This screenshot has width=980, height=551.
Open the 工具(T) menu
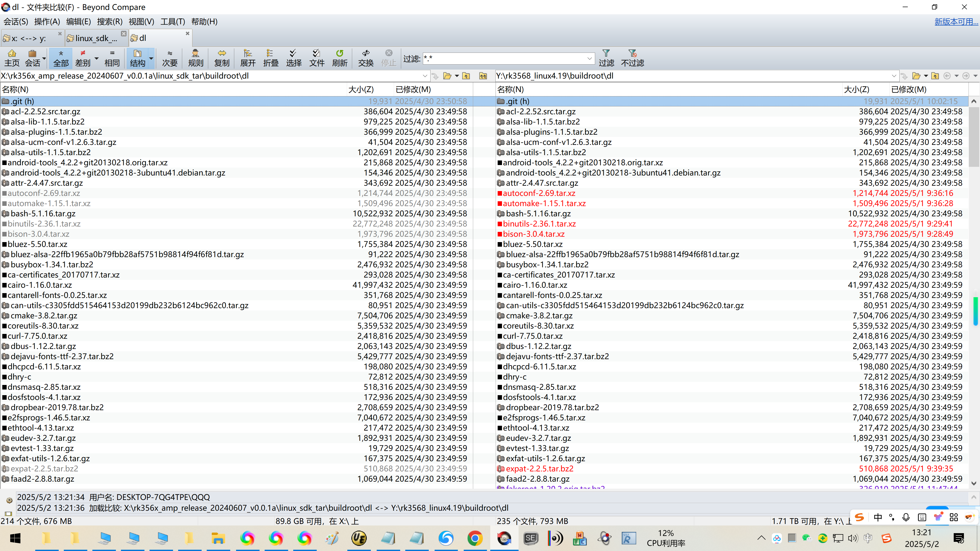point(172,22)
